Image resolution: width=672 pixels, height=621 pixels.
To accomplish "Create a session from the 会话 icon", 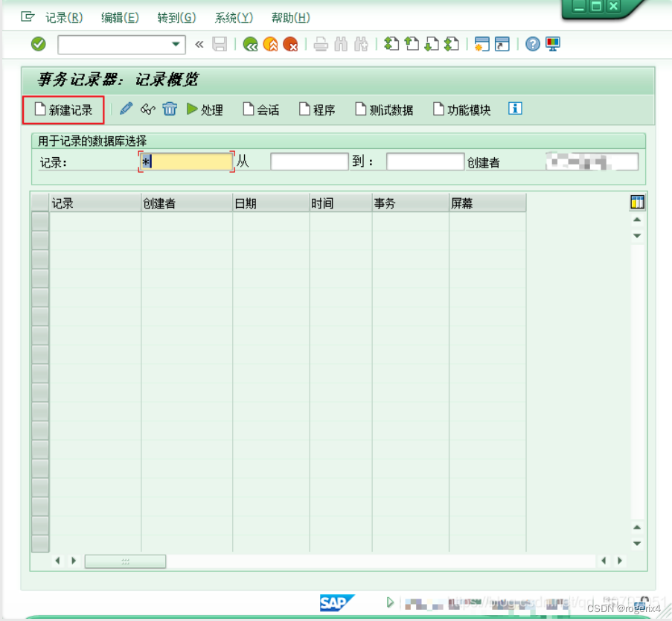I will 260,109.
